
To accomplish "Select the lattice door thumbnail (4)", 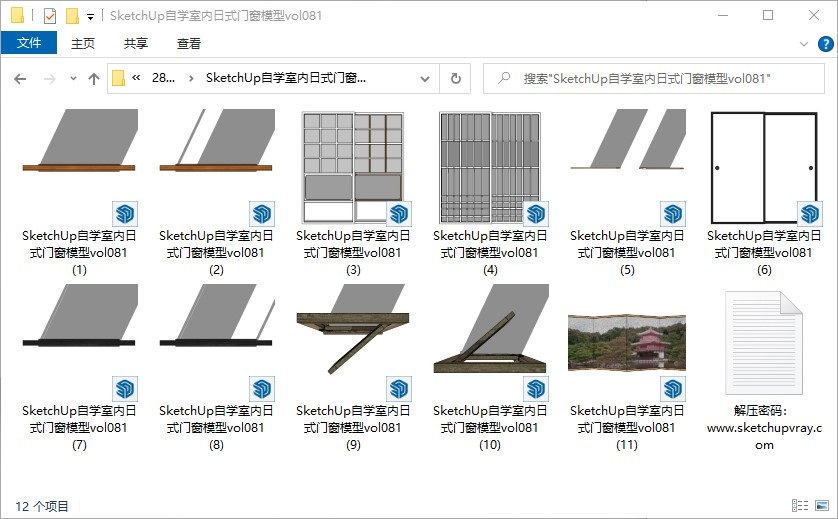I will [x=490, y=167].
